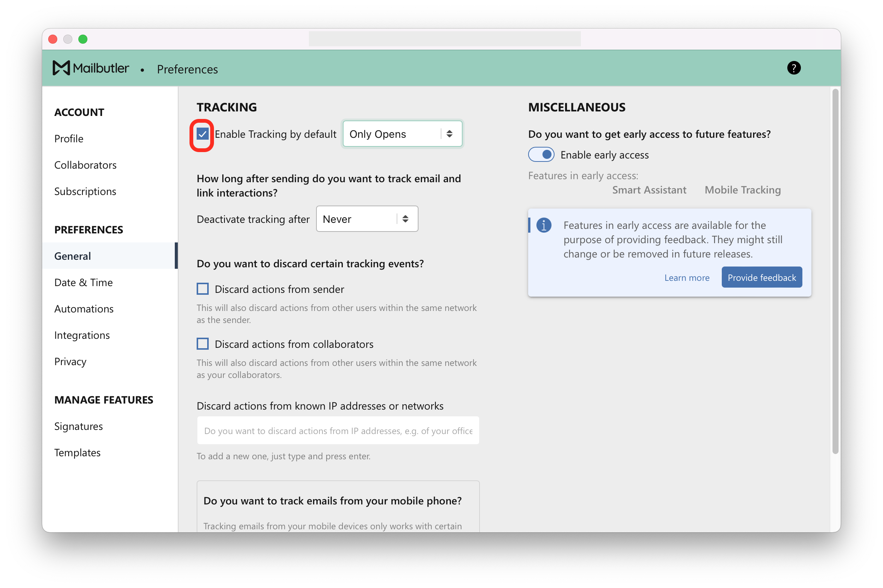Click arrows on Never selector
The height and width of the screenshot is (588, 883).
tap(405, 219)
